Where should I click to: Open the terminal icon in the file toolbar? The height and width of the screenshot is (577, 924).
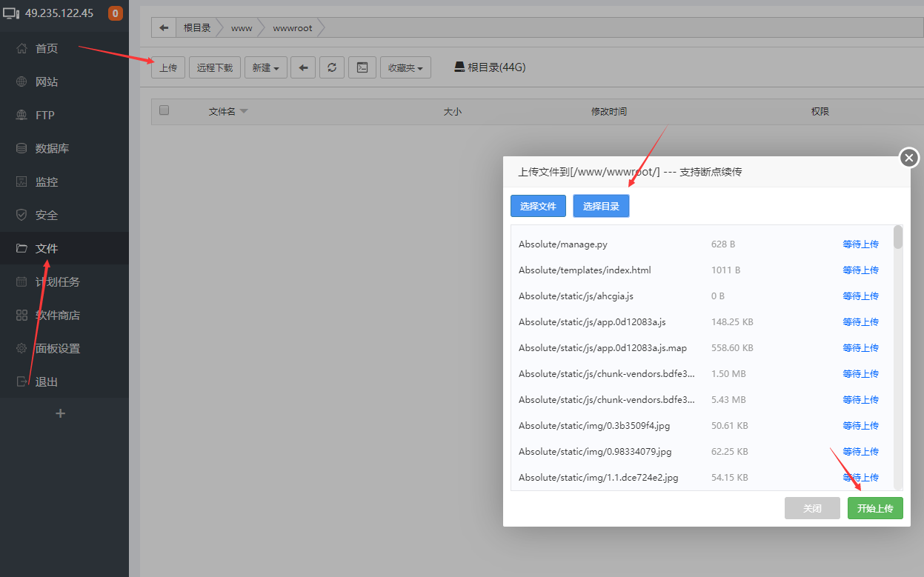pos(362,67)
